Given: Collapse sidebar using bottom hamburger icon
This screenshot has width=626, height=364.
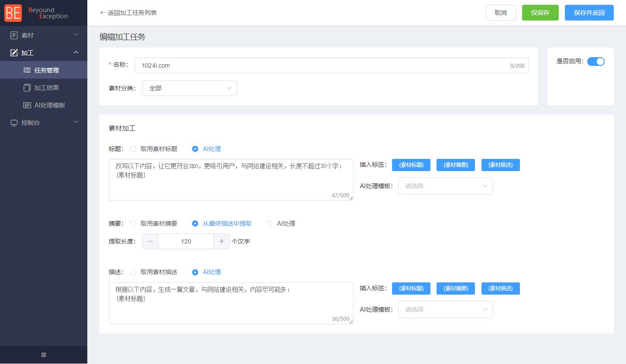Looking at the screenshot, I should [x=44, y=354].
